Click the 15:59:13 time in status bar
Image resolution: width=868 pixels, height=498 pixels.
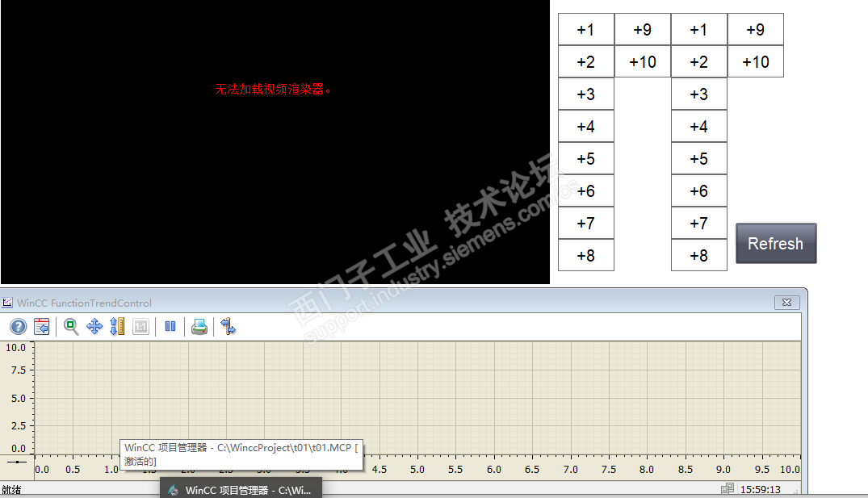point(761,489)
